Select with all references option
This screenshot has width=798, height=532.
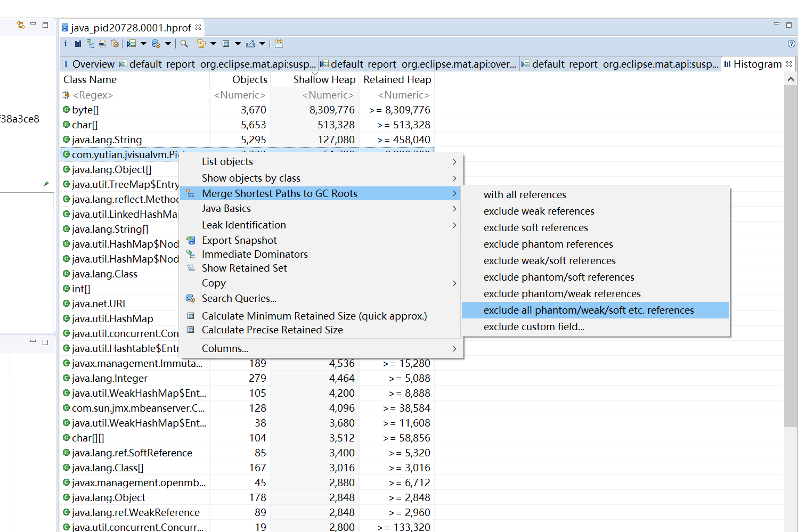[x=525, y=195]
